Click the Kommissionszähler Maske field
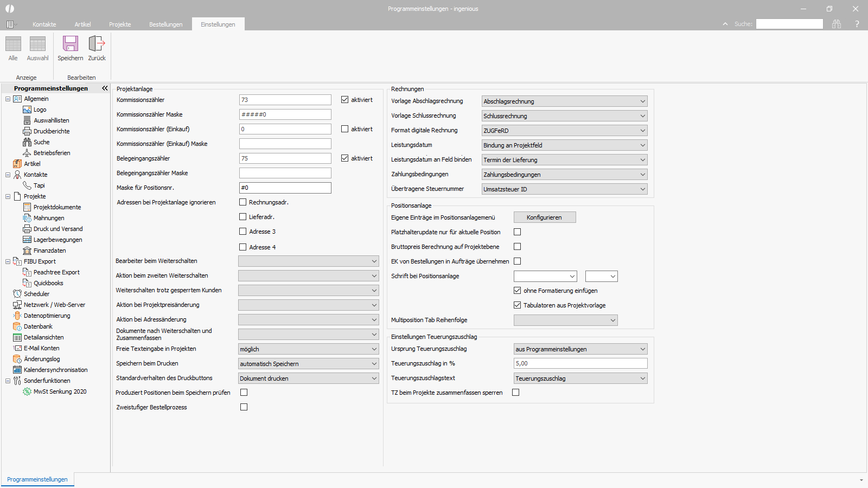868x488 pixels. click(x=285, y=114)
